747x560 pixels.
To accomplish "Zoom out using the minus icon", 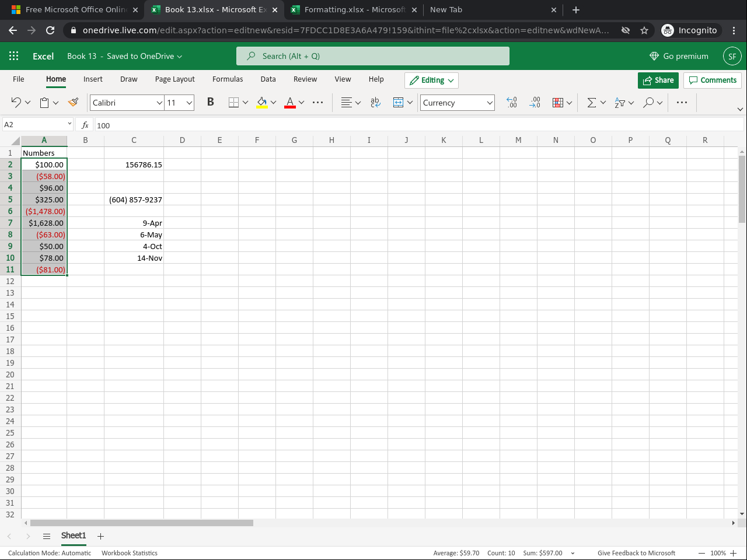I will (702, 553).
